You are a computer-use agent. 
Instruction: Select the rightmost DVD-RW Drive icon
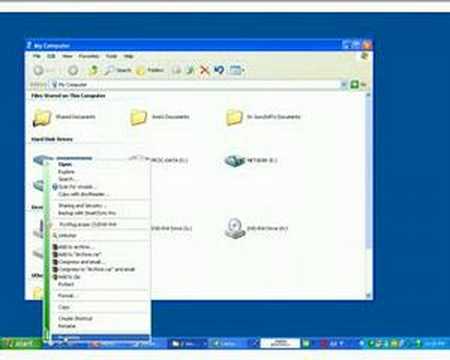coord(235,228)
